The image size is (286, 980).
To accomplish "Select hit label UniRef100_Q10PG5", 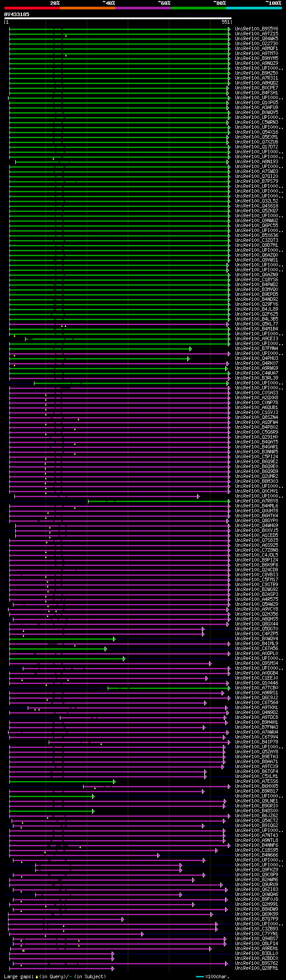I will pos(257,102).
